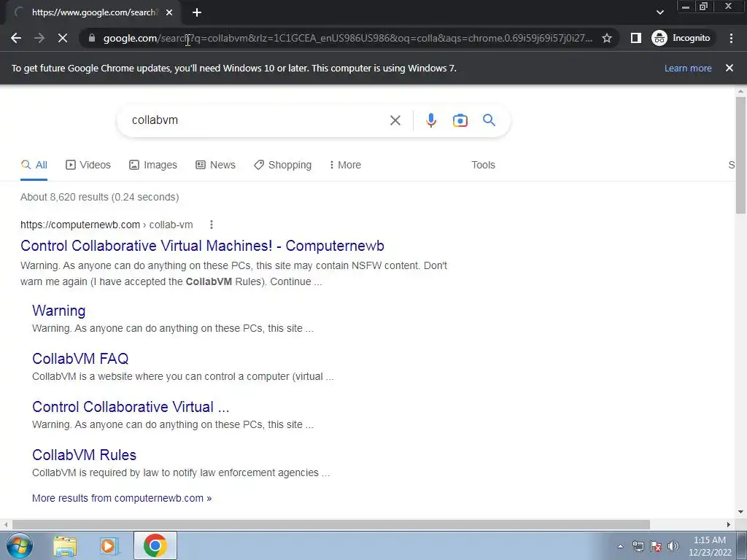Screen dimensions: 747x560
Task: Select the Chrome taskbar button
Action: click(155, 545)
